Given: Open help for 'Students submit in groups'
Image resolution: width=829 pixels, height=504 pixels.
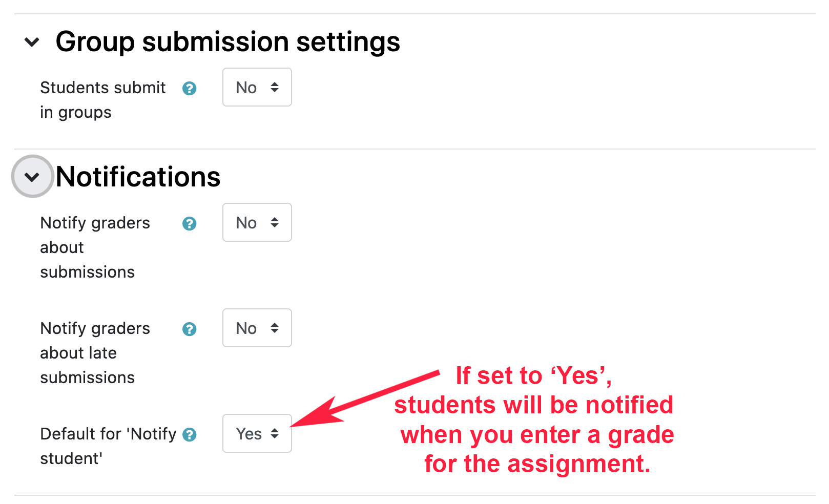Looking at the screenshot, I should tap(190, 89).
